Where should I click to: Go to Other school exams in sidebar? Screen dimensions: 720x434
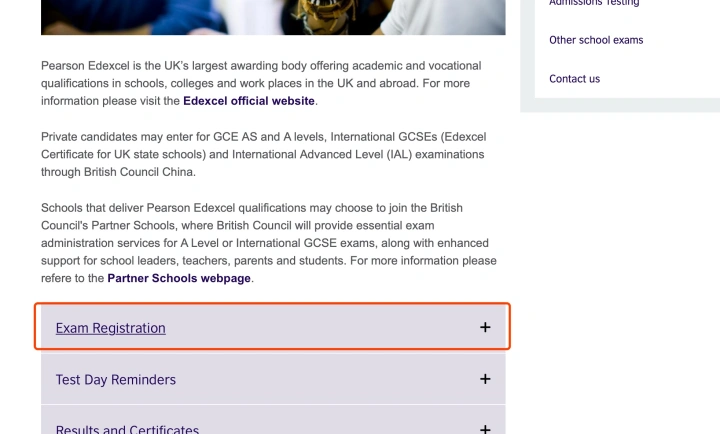point(596,40)
